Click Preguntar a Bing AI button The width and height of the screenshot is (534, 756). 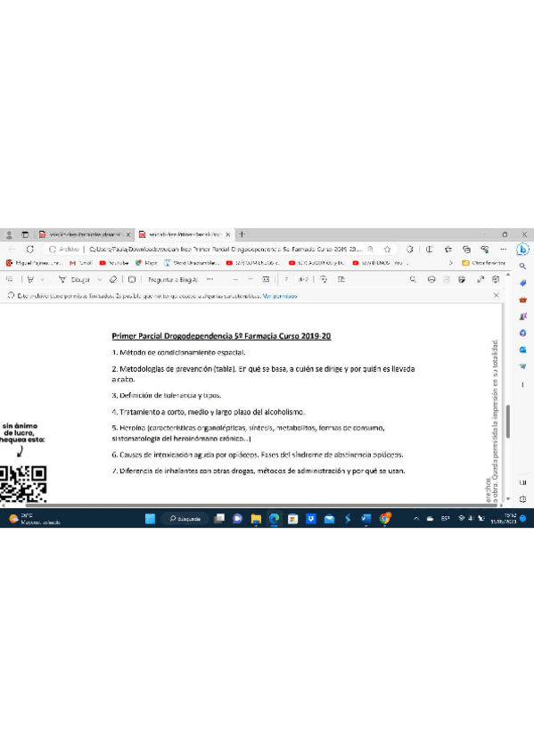(x=173, y=280)
